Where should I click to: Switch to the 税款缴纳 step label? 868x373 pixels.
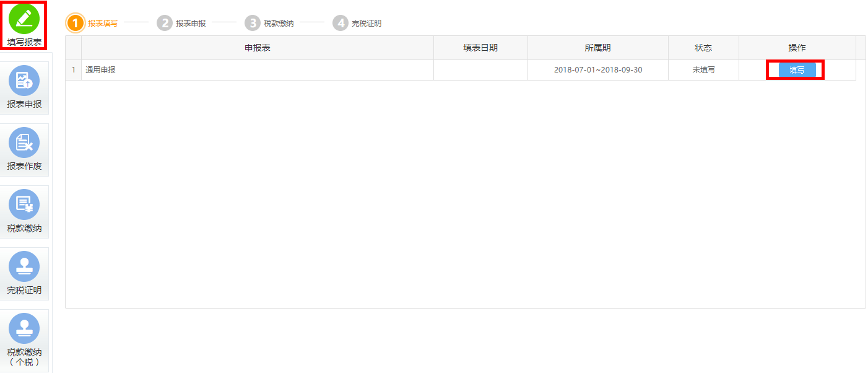coord(279,24)
